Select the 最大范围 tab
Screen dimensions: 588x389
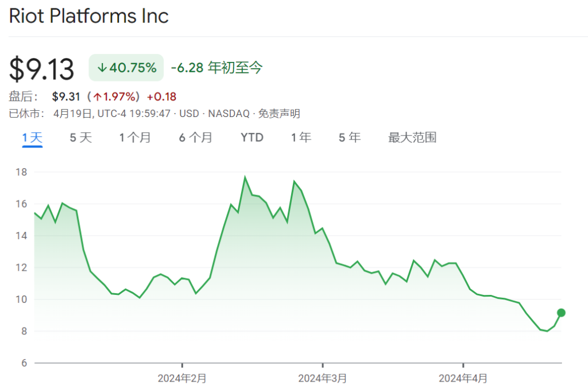(412, 138)
